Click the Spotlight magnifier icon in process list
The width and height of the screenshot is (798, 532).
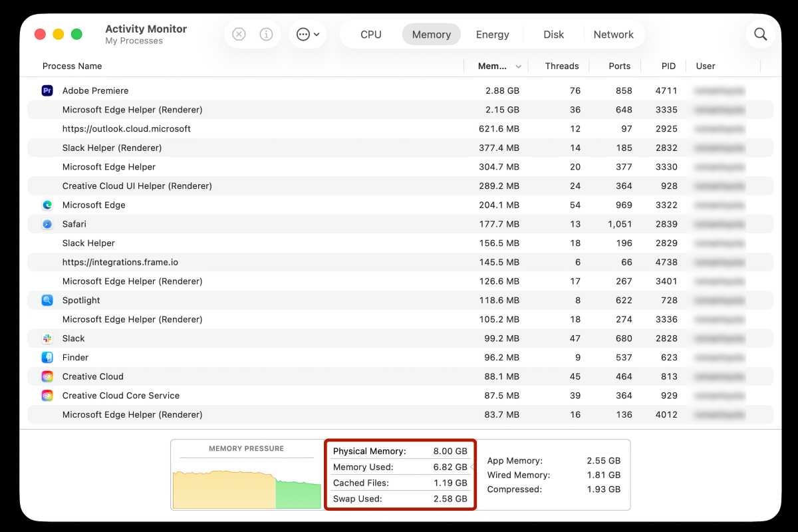tap(47, 300)
